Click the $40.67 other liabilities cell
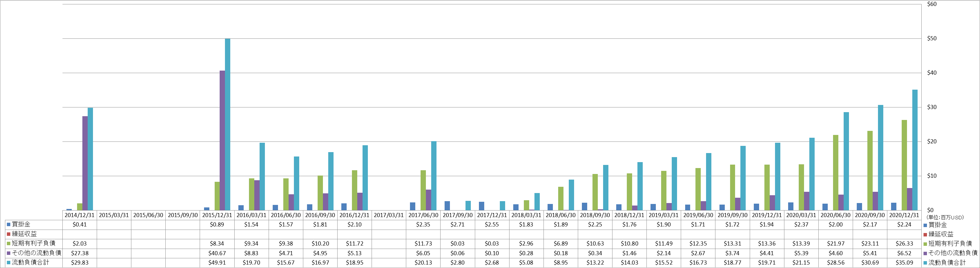This screenshot has width=980, height=268. [217, 253]
